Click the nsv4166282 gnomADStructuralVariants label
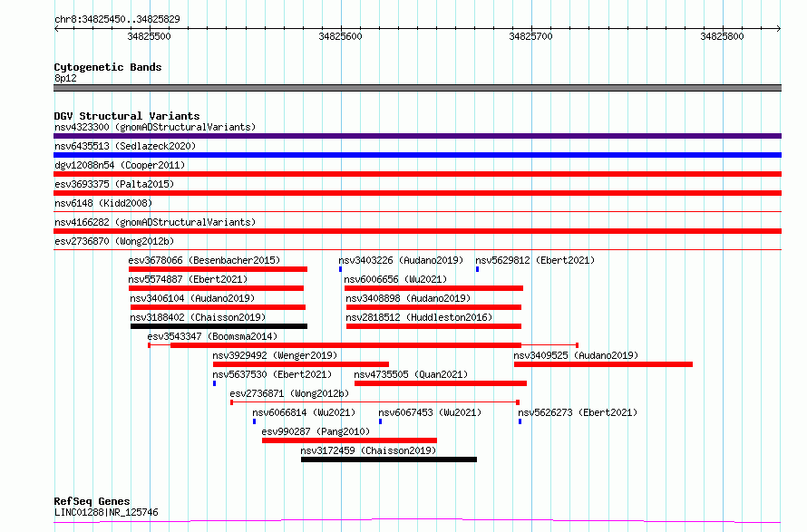This screenshot has width=807, height=532. coord(155,222)
